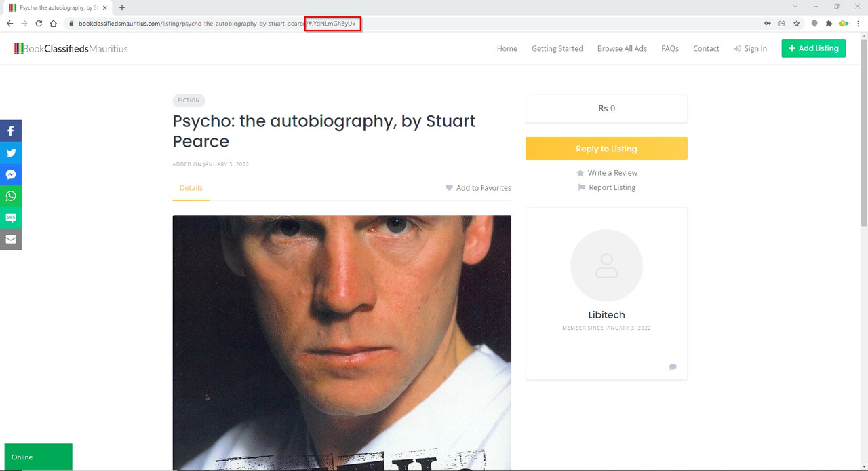The width and height of the screenshot is (868, 471).
Task: Click 'Member since January 3, 2022' text
Action: [x=606, y=328]
